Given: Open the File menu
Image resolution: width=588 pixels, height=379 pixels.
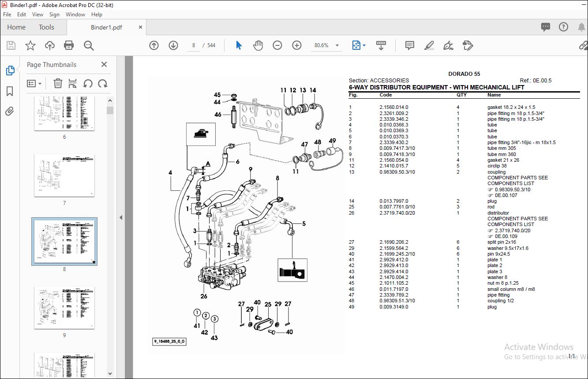Looking at the screenshot, I should tap(7, 15).
